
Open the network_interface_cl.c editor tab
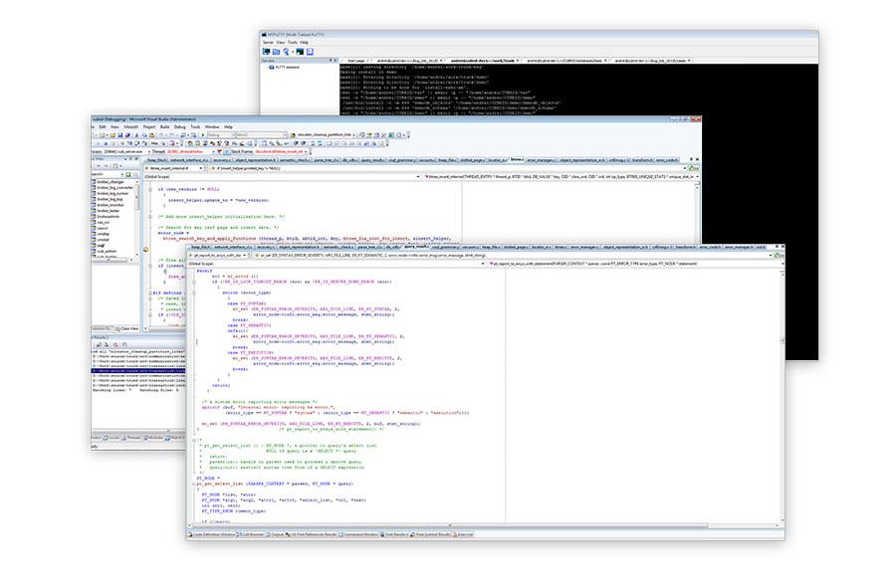point(233,247)
